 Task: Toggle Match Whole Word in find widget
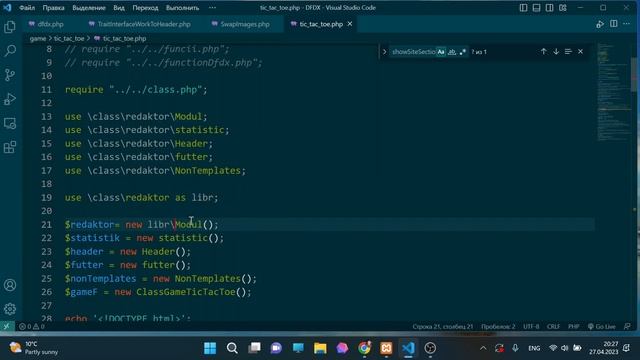tap(452, 52)
